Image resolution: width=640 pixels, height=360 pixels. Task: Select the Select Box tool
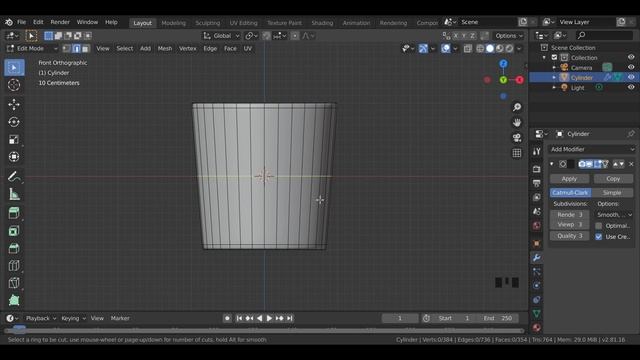[x=14, y=67]
